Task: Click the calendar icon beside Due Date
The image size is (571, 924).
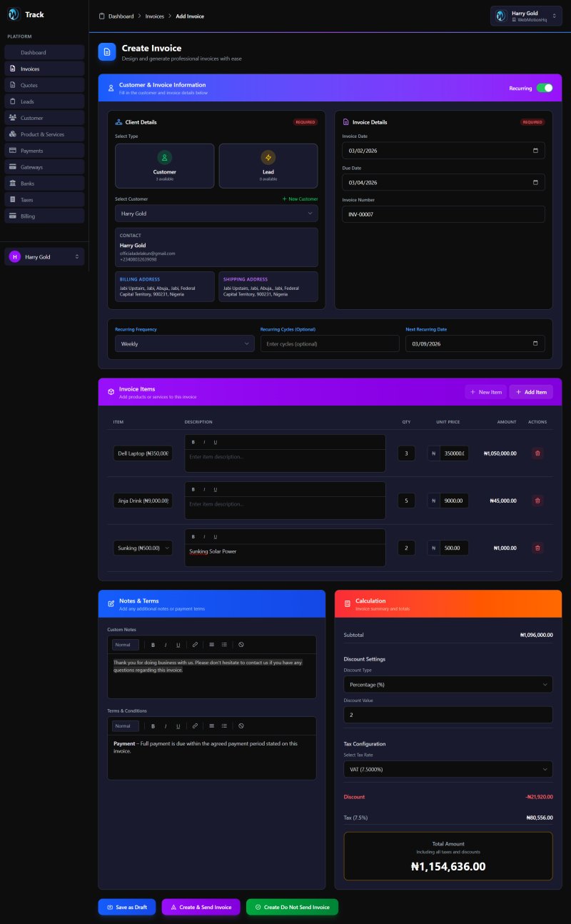Action: pyautogui.click(x=535, y=182)
